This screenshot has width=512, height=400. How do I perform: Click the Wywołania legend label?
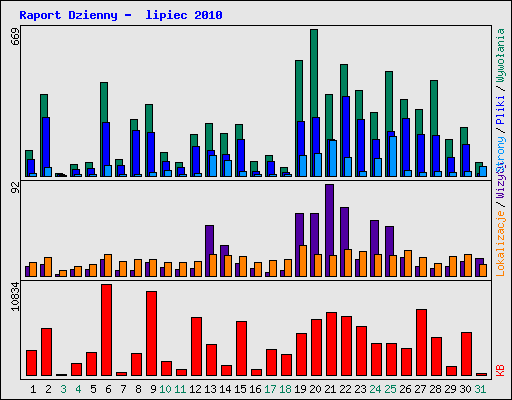click(501, 55)
